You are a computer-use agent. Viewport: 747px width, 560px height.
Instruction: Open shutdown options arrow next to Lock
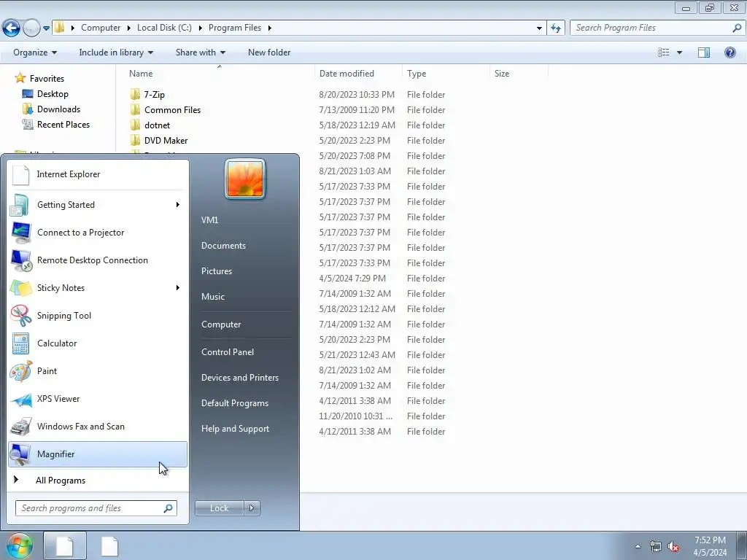coord(252,508)
